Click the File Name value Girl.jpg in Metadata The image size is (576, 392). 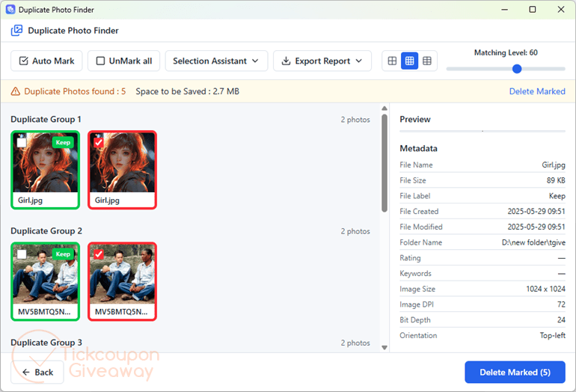[x=554, y=165]
